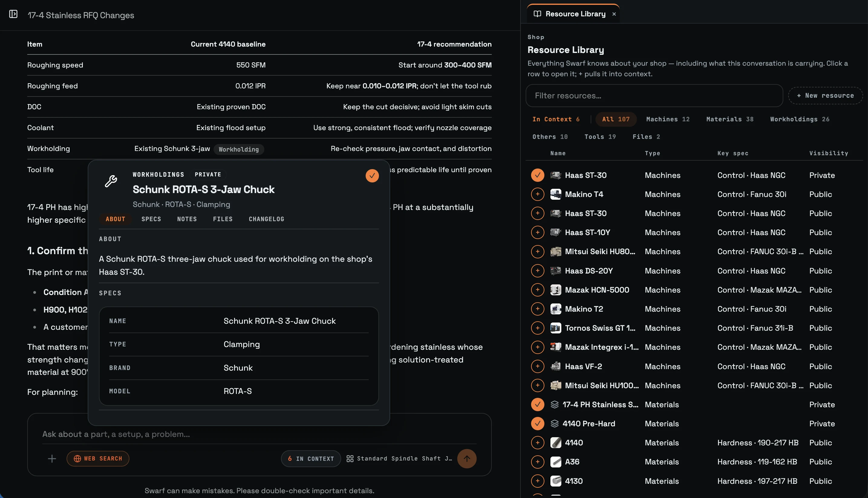Add the public Haas ST-30 to context

pyautogui.click(x=537, y=213)
